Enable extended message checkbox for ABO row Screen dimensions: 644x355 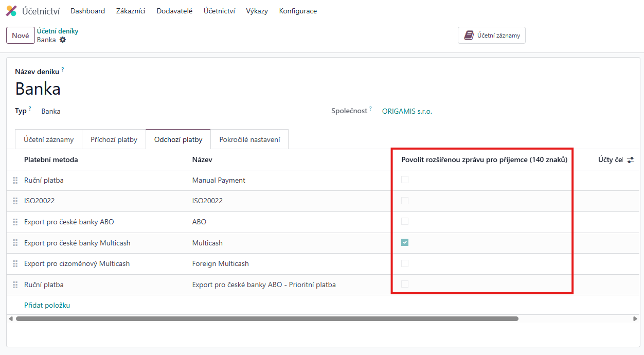(405, 221)
